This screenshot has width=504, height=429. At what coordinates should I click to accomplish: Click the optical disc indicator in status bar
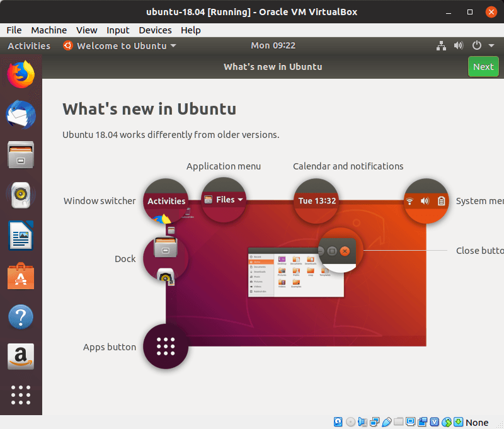(351, 422)
